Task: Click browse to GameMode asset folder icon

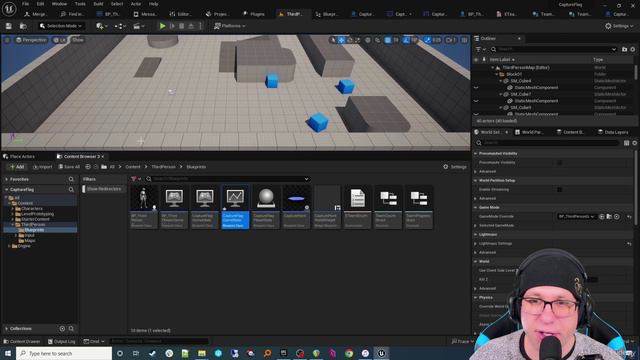Action: point(609,216)
